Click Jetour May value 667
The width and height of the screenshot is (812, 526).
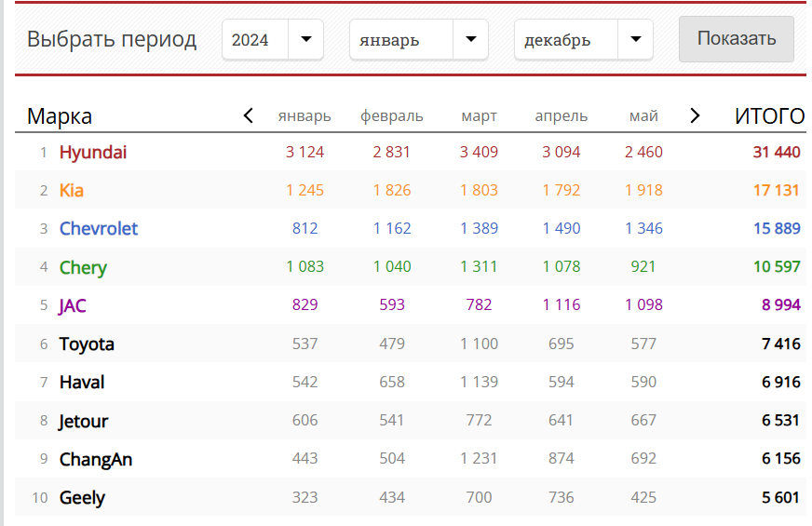click(x=643, y=420)
